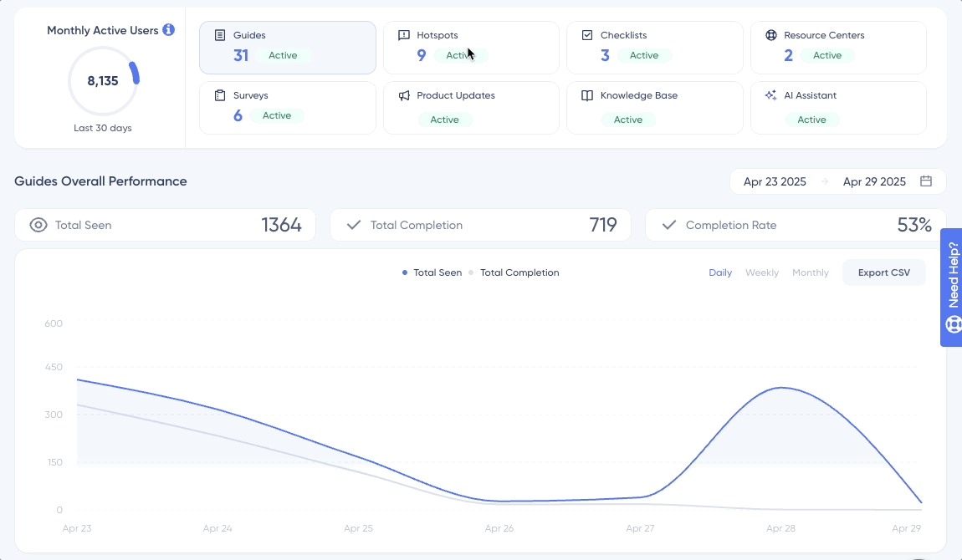Select the Surveys clipboard icon

221,95
